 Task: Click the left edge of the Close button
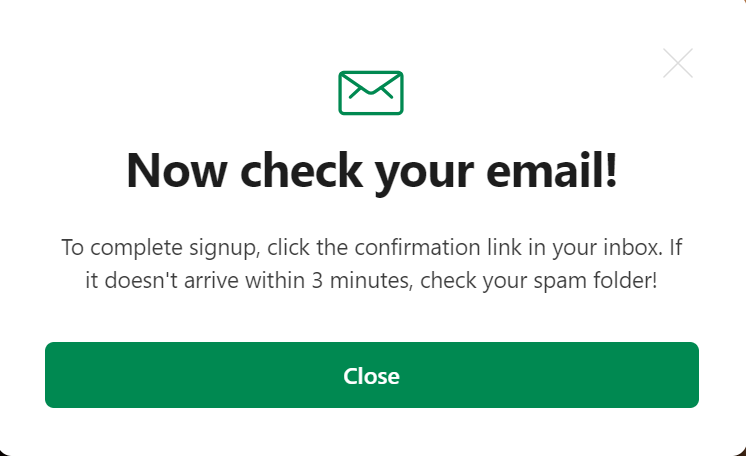point(53,376)
